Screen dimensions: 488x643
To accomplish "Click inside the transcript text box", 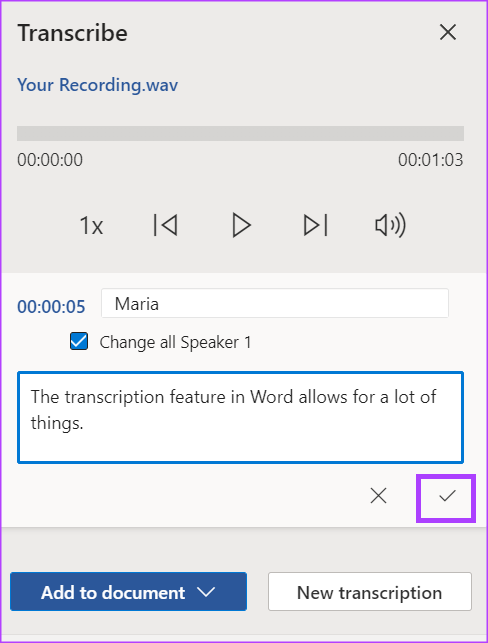I will point(240,417).
